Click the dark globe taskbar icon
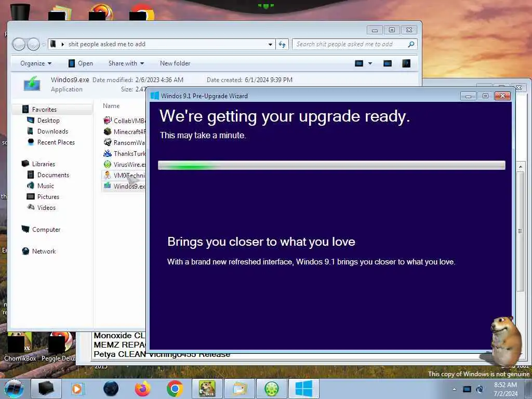This screenshot has width=532, height=399. click(x=111, y=389)
